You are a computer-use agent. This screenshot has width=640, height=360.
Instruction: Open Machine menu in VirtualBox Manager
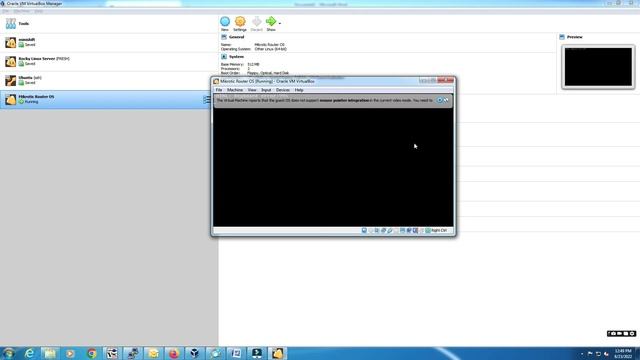21,11
